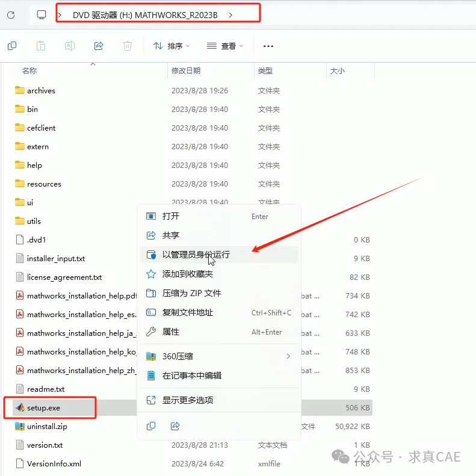Choose 在记事本中编辑 in context menu
Viewport: 476px width, 476px height.
point(218,376)
